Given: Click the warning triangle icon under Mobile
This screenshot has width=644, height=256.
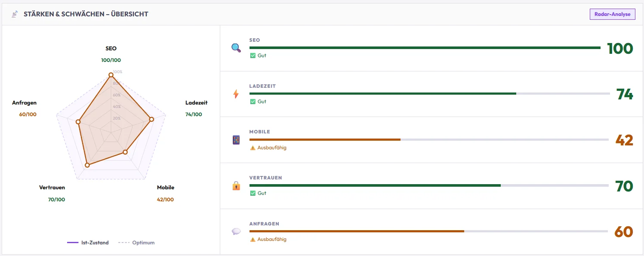Looking at the screenshot, I should [253, 148].
